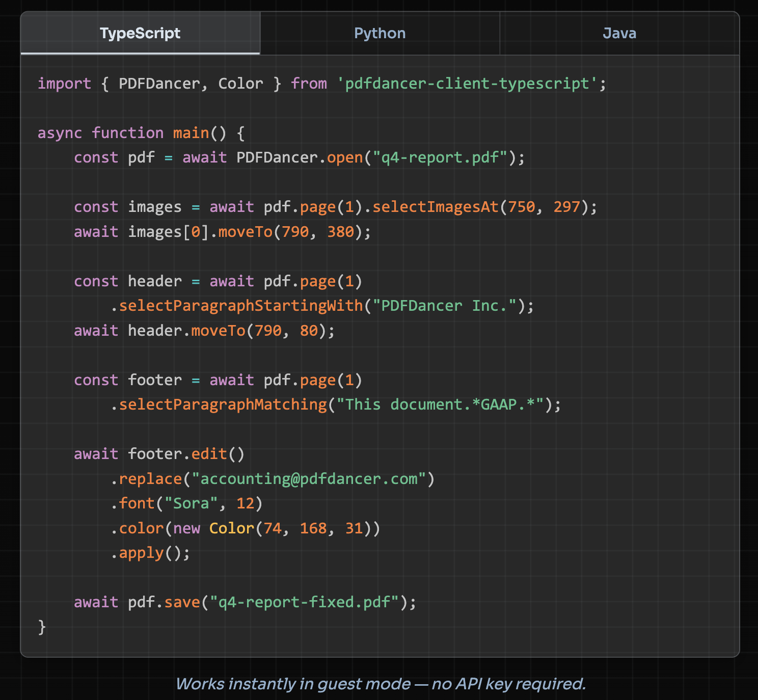Click the ".apply();" line
Screen dimensions: 758x700
[150, 553]
